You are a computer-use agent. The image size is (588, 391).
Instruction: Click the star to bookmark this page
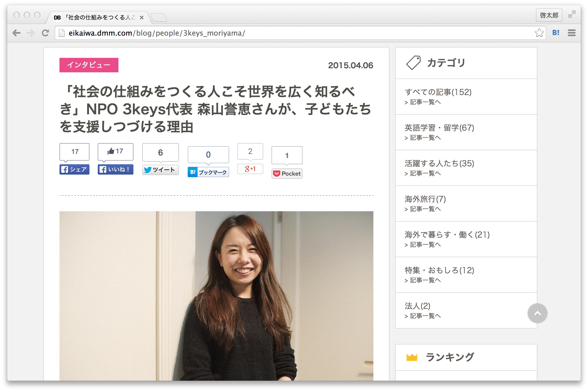click(x=539, y=33)
